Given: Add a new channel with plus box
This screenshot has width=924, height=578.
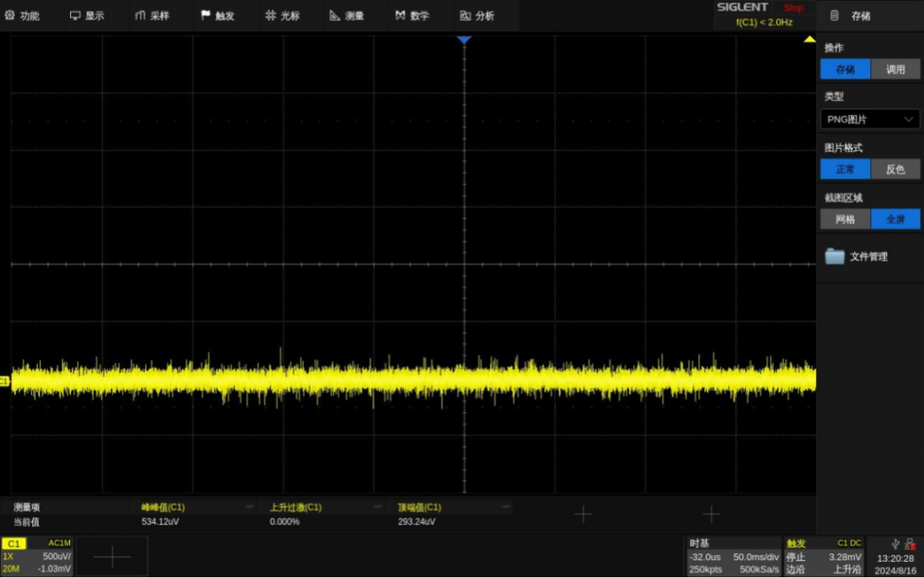Looking at the screenshot, I should [112, 557].
